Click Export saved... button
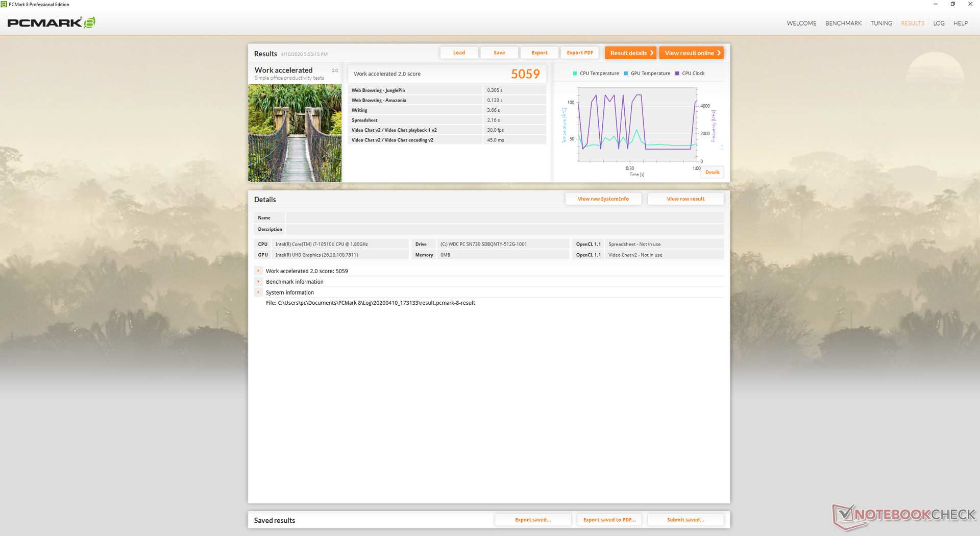980x536 pixels. [x=533, y=520]
